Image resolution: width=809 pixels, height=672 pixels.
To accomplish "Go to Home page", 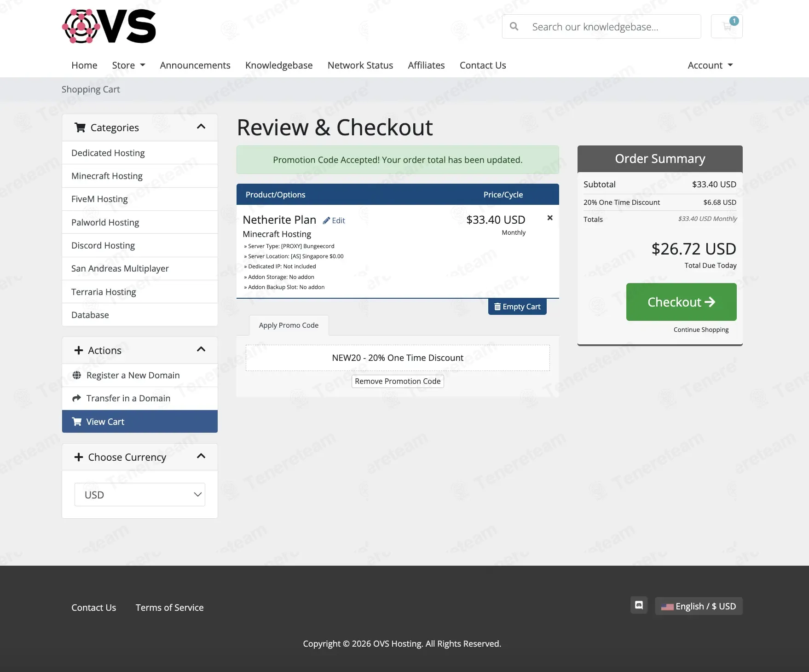I will point(84,65).
